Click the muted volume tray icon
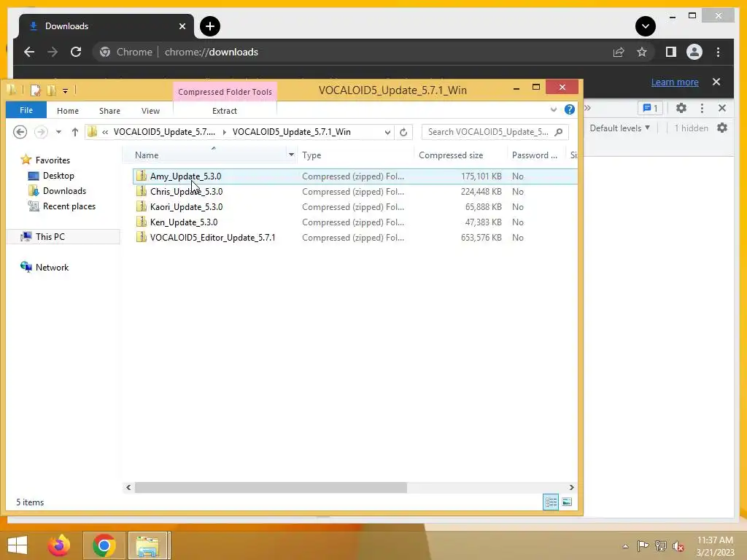 pos(678,545)
